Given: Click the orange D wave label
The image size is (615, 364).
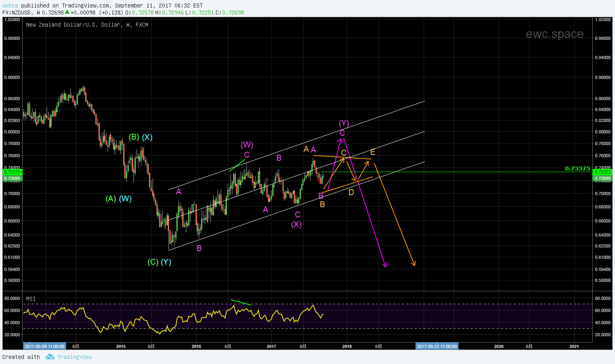Looking at the screenshot, I should (351, 192).
